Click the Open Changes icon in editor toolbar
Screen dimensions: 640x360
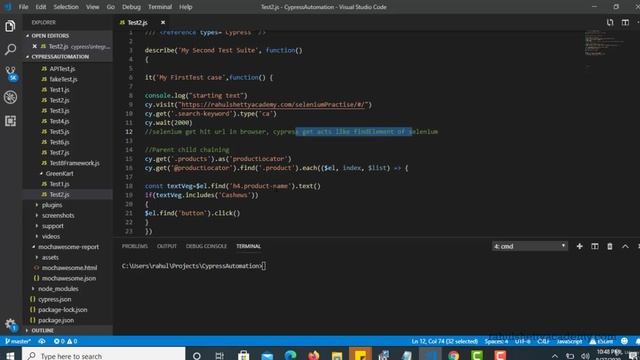(610, 22)
